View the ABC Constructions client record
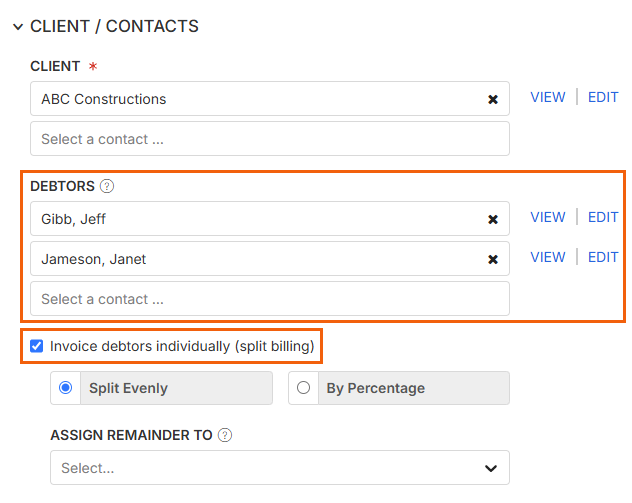The image size is (632, 503). (x=548, y=97)
